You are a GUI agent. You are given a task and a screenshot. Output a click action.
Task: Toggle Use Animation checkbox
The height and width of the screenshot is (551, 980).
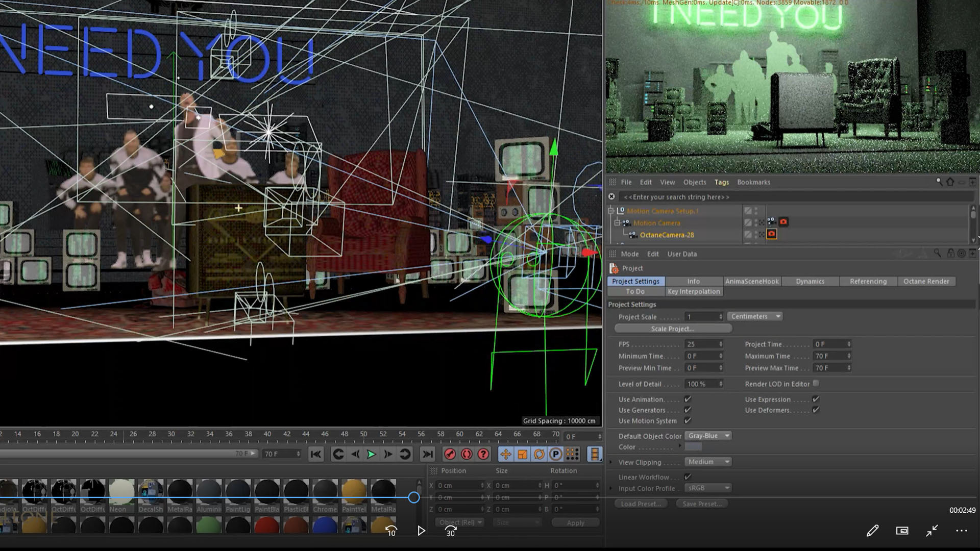(688, 399)
